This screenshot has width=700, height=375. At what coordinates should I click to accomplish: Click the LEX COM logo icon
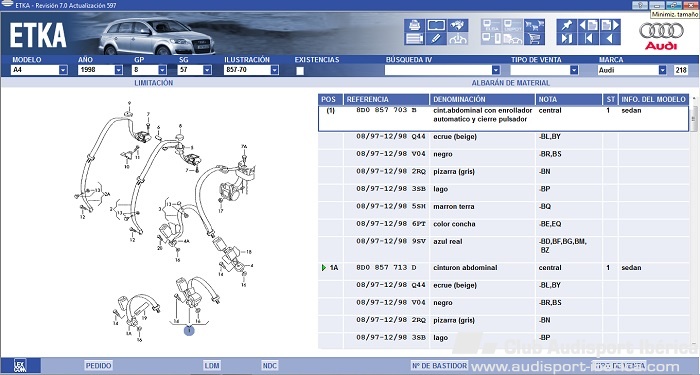20,366
